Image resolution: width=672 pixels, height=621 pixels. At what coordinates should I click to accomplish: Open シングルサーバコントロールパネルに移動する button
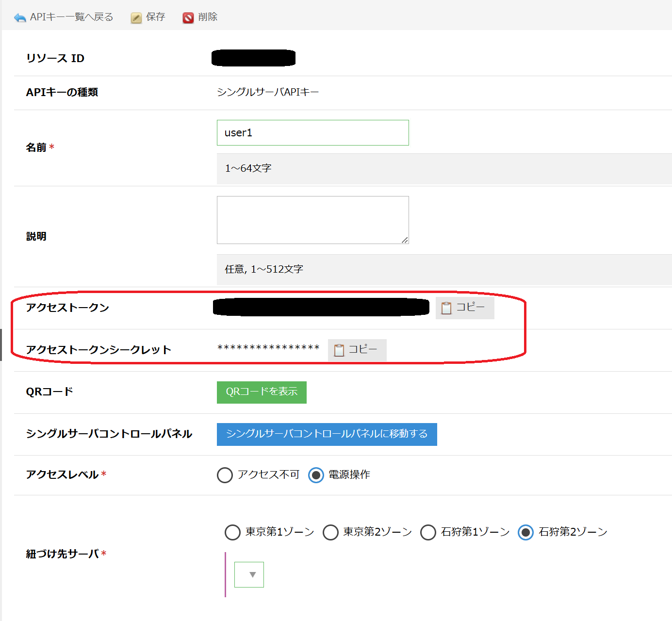327,434
